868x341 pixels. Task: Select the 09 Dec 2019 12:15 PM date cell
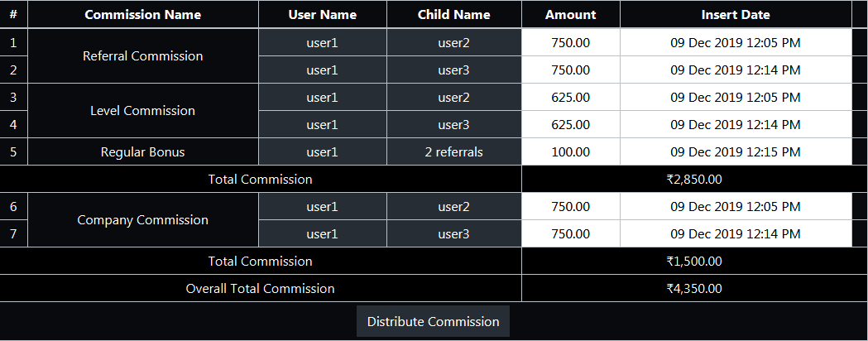(x=736, y=151)
